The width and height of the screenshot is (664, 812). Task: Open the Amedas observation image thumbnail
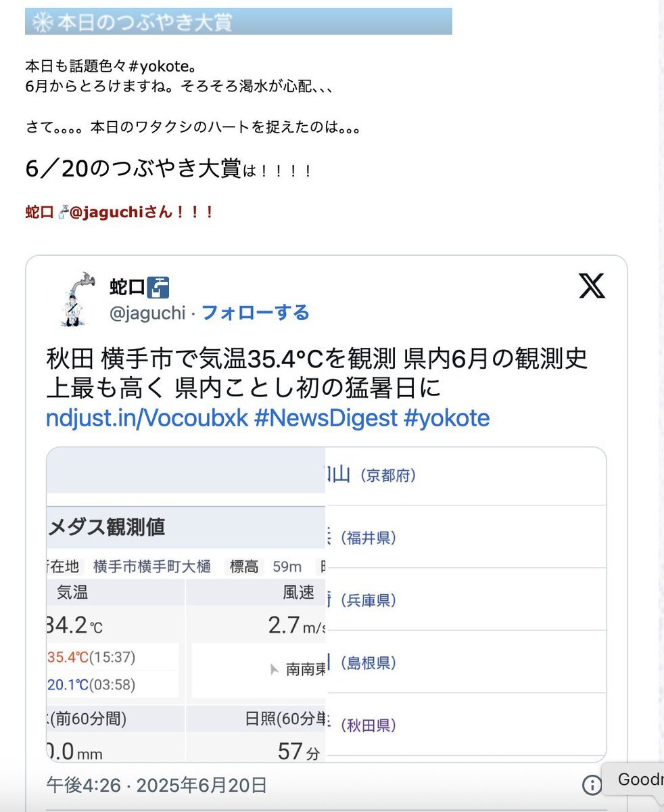coord(186,604)
